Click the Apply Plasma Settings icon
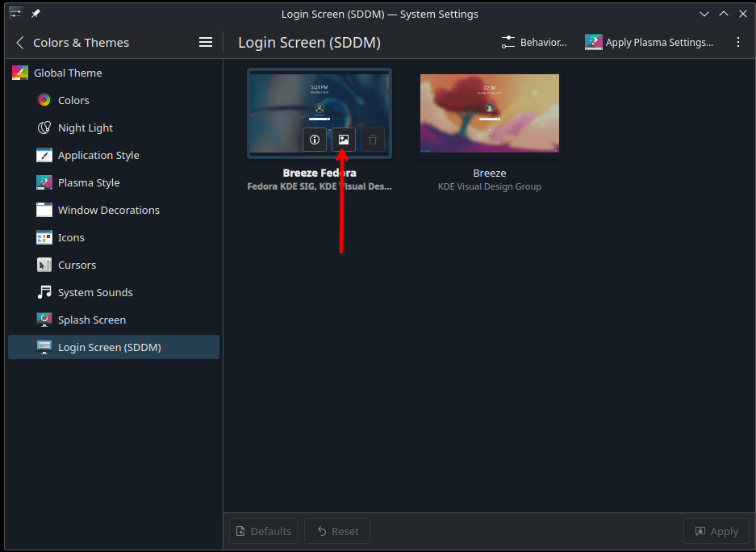756x552 pixels. (594, 43)
